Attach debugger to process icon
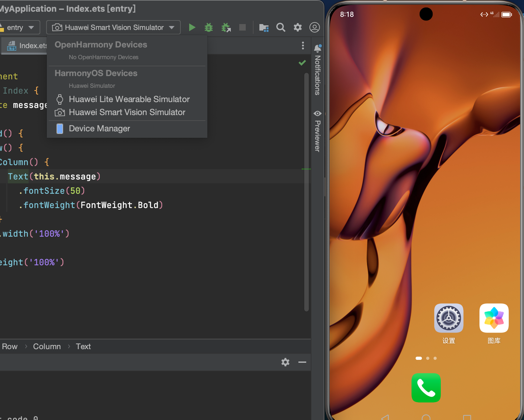524x420 pixels. click(226, 27)
